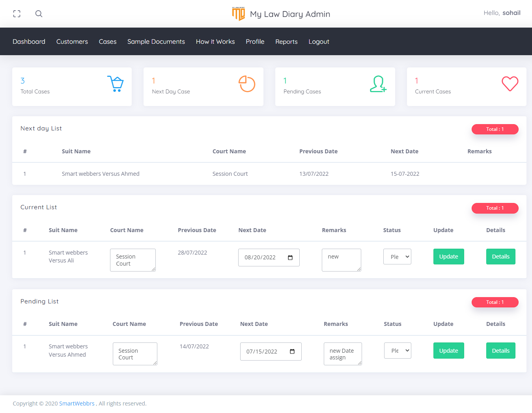
Task: Click the Pending Cases user-plus icon
Action: pyautogui.click(x=378, y=84)
